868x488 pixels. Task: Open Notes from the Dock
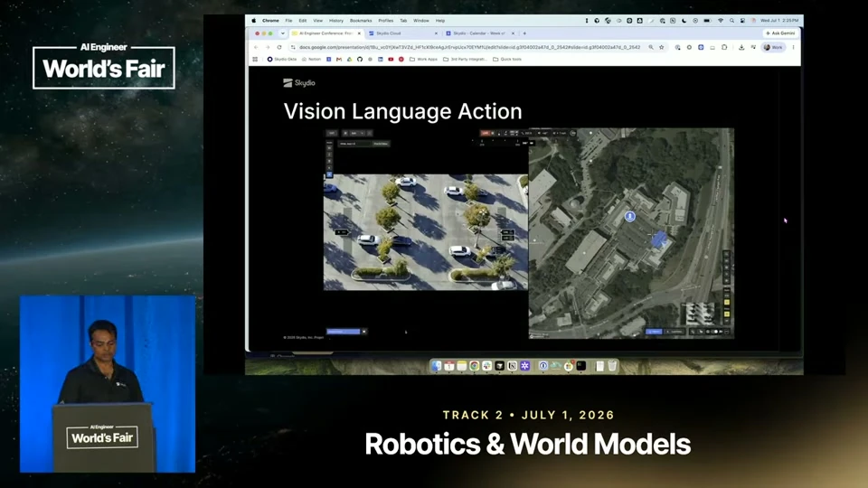[x=462, y=366]
